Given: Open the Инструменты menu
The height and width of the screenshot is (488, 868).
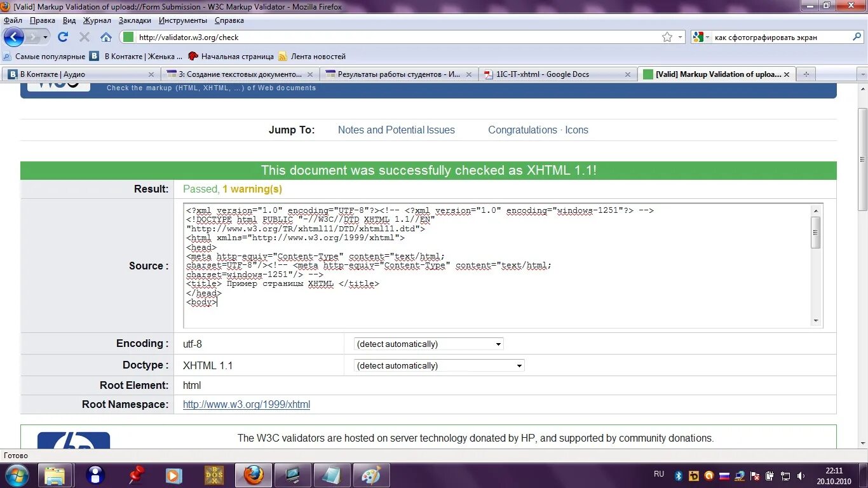Looking at the screenshot, I should pos(183,20).
